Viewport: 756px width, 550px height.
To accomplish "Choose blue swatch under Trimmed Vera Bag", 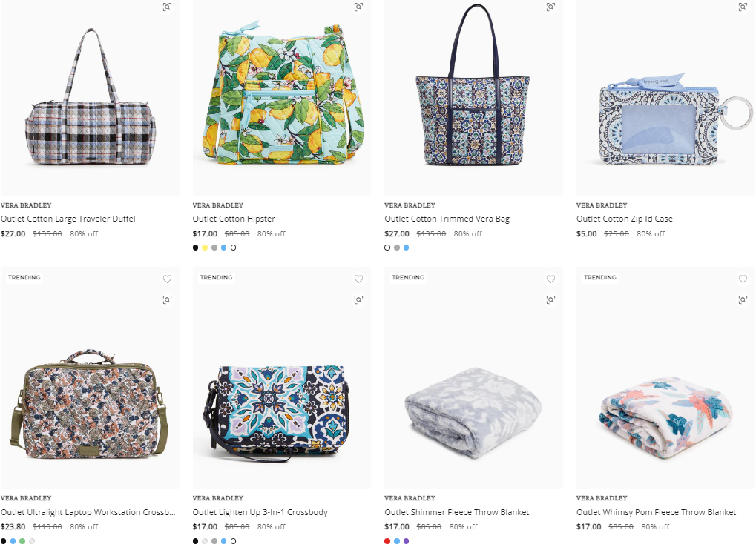I will tap(406, 248).
